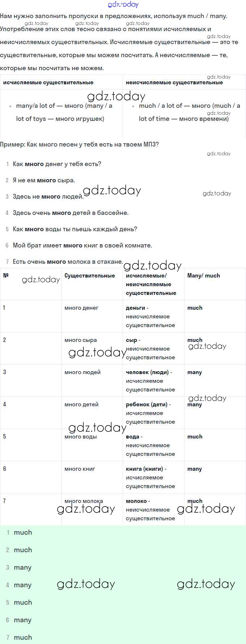Click answer 3 'many' in green list

(22, 567)
